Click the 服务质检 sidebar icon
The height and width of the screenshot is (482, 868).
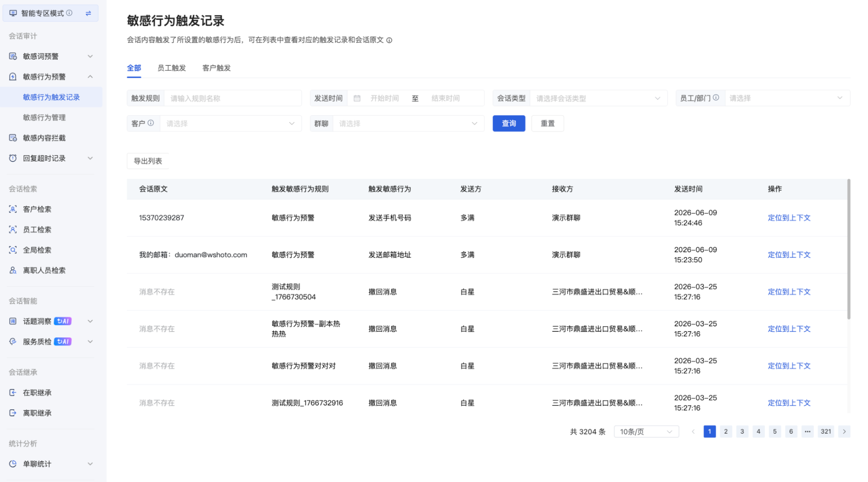(x=13, y=341)
